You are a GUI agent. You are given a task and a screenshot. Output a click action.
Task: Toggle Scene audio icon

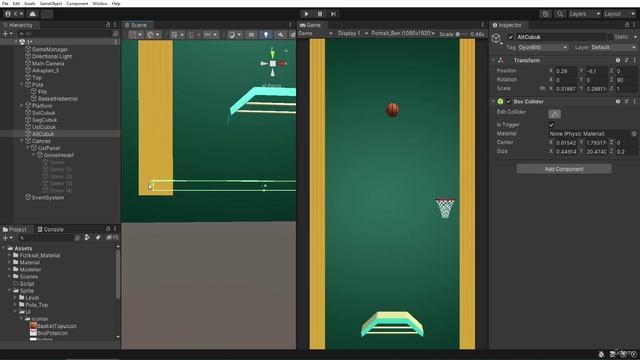280,35
